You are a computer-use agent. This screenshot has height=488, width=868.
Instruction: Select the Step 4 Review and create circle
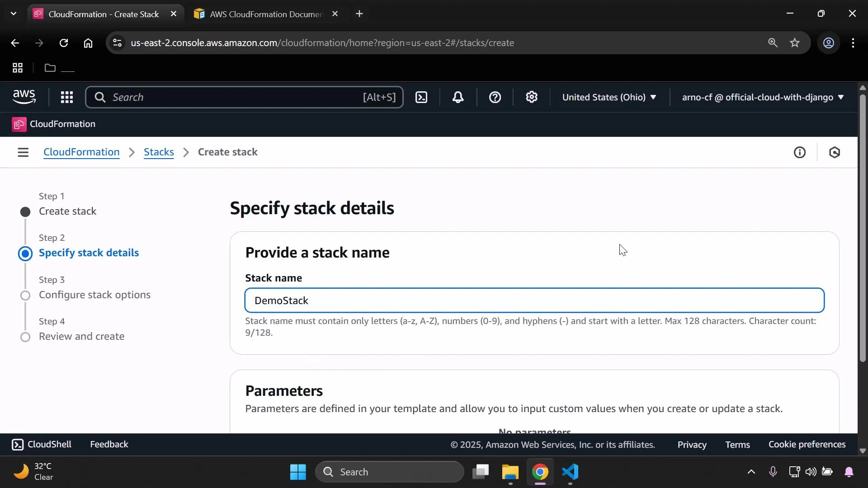tap(25, 337)
